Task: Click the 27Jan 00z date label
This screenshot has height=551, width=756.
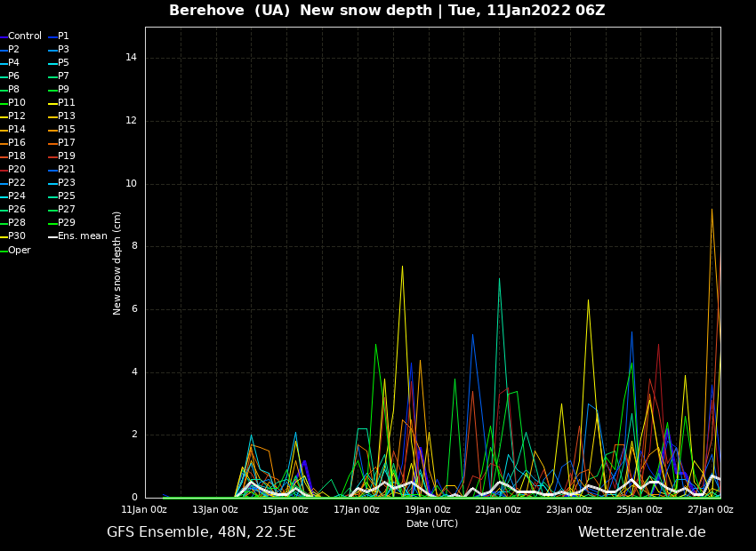Action: (710, 510)
